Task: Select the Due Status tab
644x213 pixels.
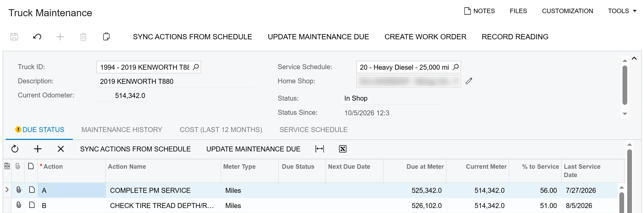Action: [40, 130]
